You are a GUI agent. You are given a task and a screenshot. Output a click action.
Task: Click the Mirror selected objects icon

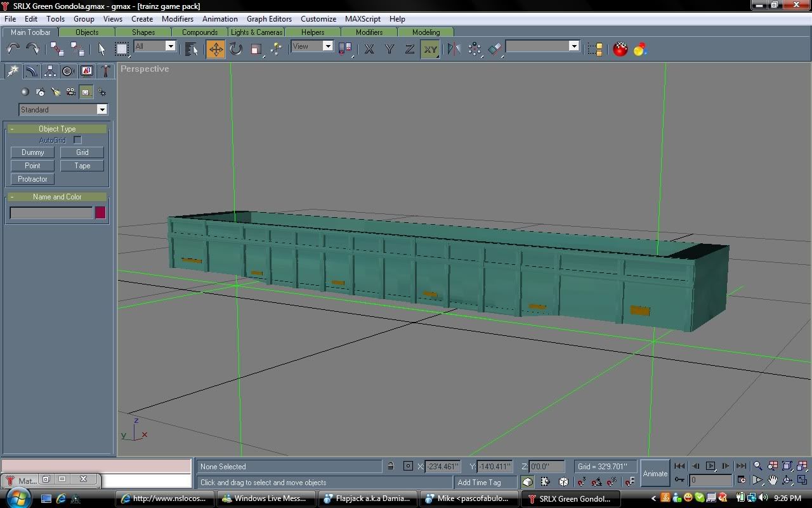[x=454, y=49]
